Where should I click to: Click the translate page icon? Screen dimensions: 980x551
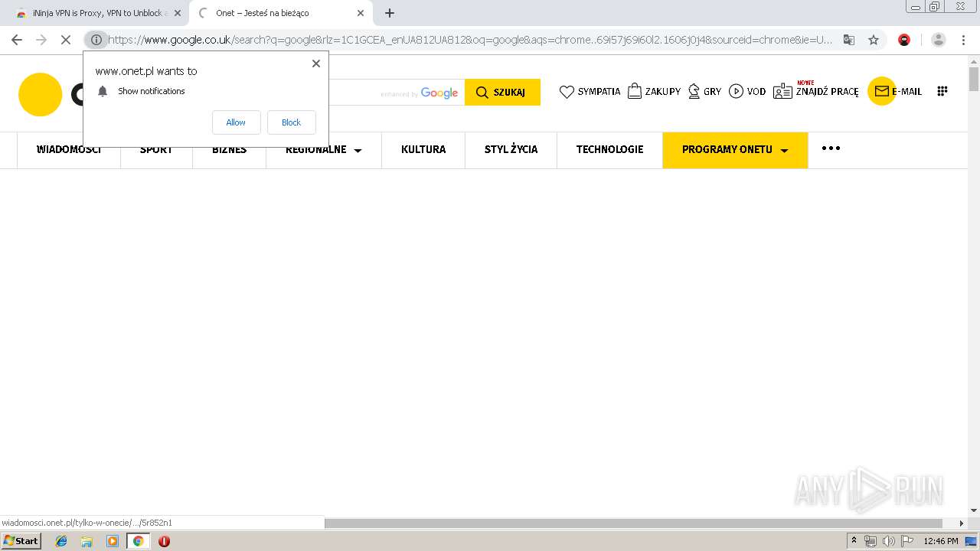pyautogui.click(x=849, y=40)
